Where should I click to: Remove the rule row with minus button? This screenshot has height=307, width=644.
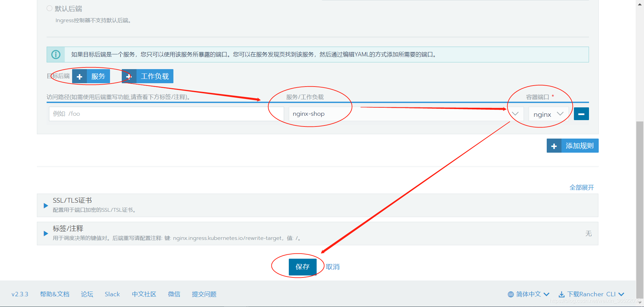581,114
